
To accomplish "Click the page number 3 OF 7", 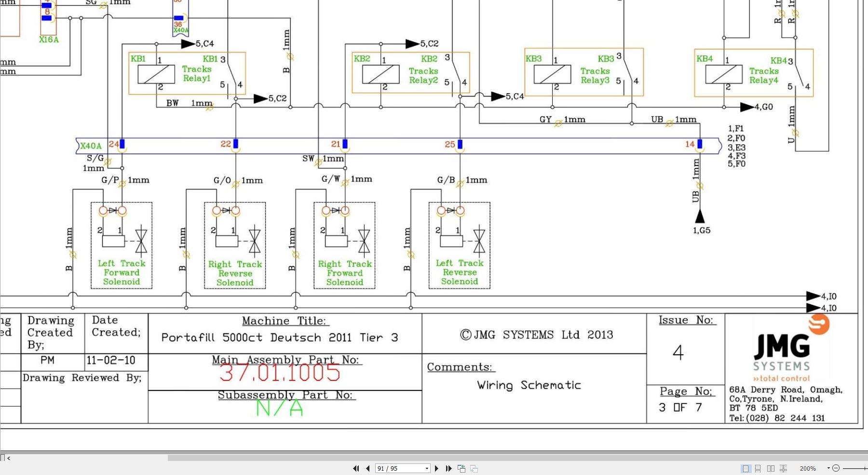I will [x=680, y=407].
